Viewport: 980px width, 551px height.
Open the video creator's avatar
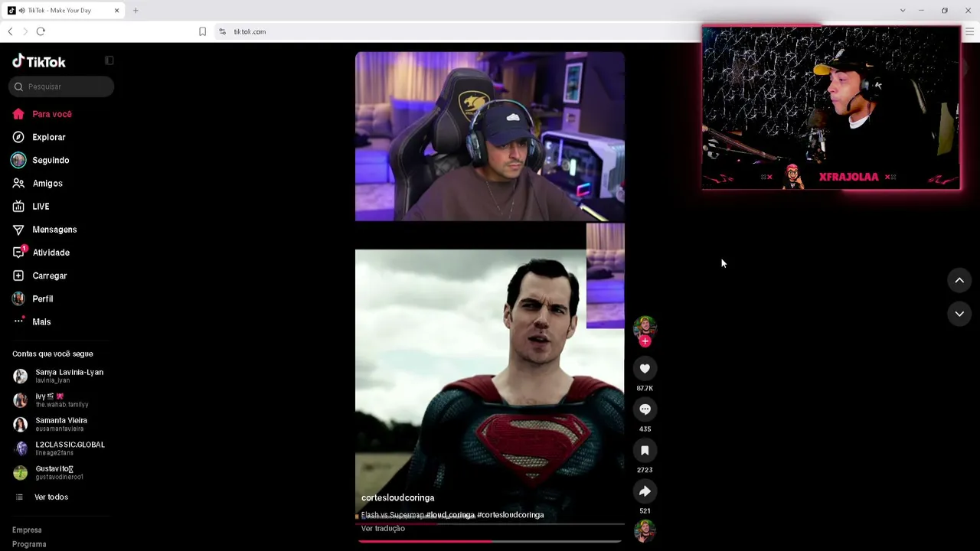[x=645, y=327]
